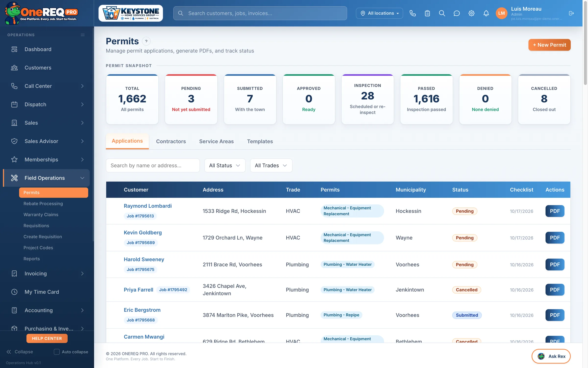
Task: Open the clipboard tasks icon in header
Action: click(427, 13)
